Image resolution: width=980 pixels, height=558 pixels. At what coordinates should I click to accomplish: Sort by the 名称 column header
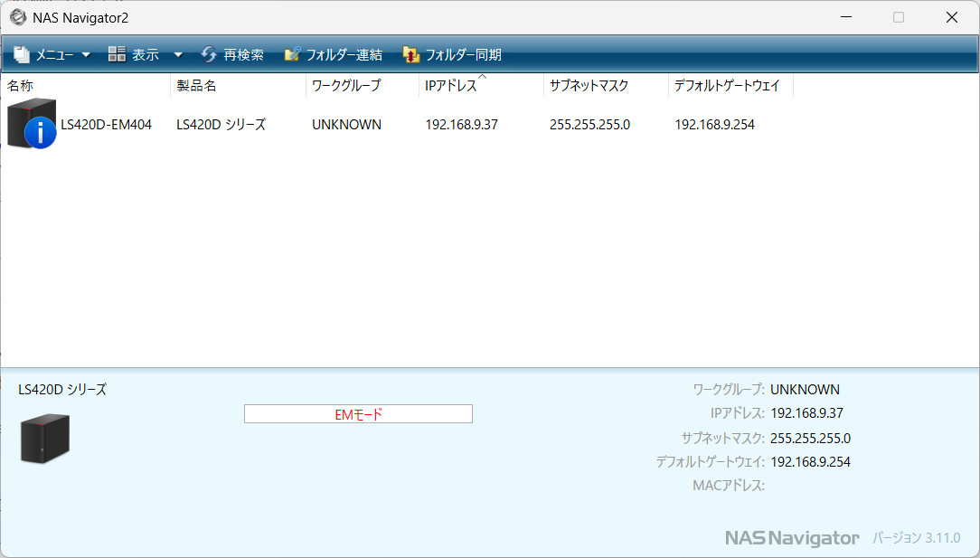(x=85, y=86)
